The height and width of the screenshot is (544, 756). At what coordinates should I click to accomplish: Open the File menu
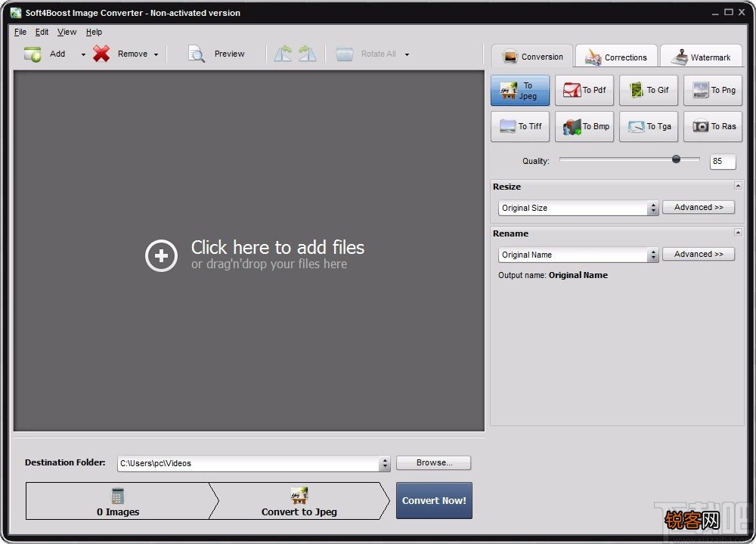tap(20, 32)
